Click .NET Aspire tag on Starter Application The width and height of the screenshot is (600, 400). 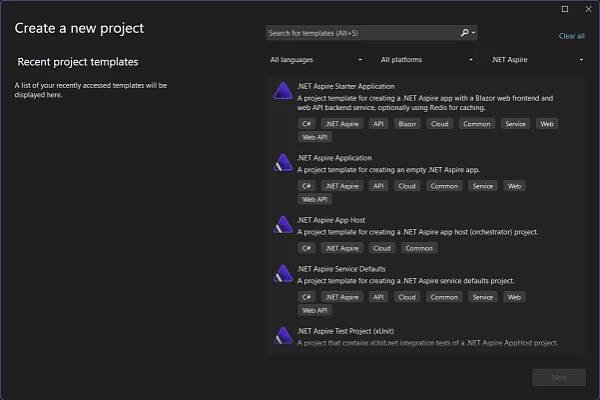[x=342, y=124]
